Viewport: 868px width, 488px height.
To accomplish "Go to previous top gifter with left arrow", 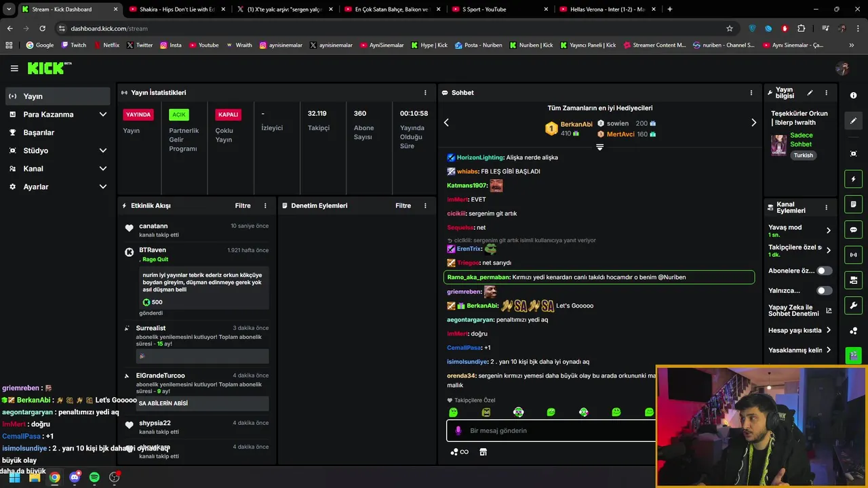I will tap(446, 123).
